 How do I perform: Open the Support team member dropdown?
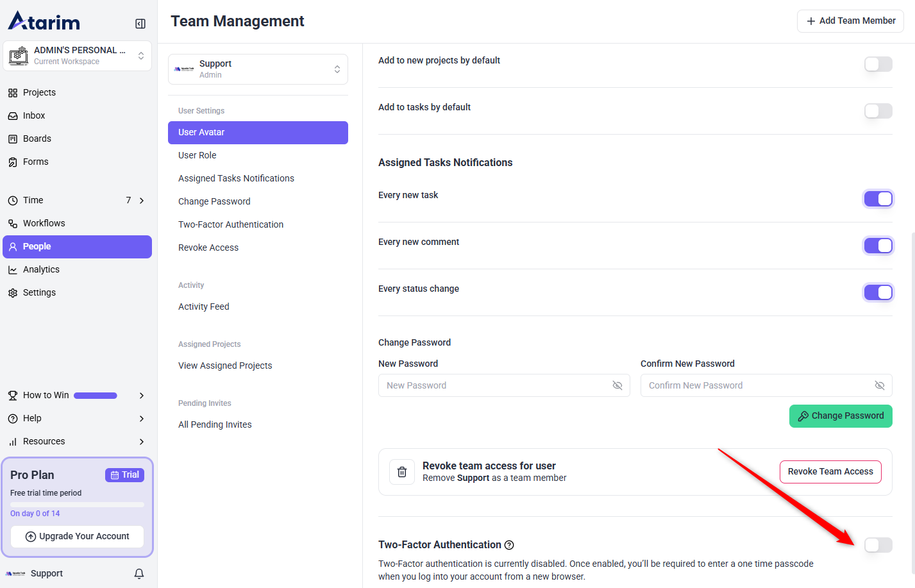pyautogui.click(x=258, y=69)
